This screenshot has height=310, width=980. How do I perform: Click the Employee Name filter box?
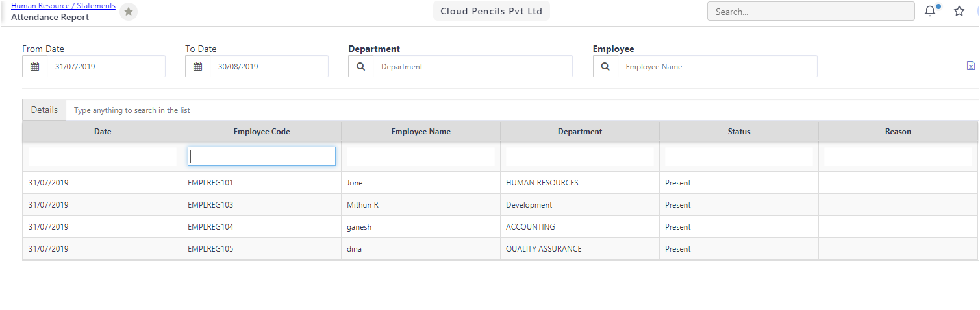(421, 156)
